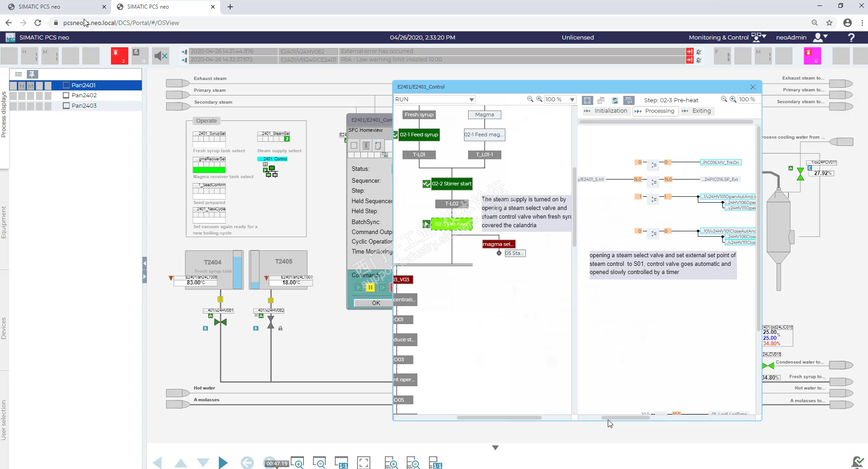
Task: Click the magma sel... transition block
Action: 499,244
